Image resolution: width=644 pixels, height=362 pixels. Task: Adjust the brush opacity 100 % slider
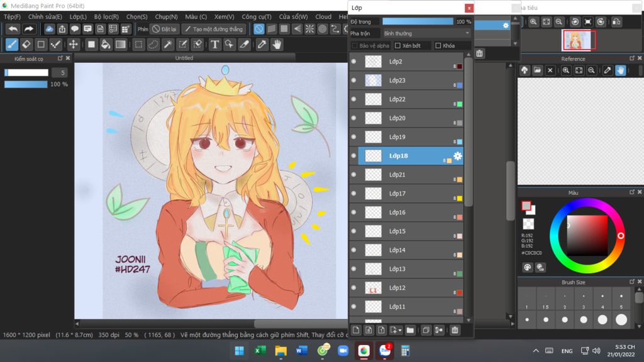point(26,84)
